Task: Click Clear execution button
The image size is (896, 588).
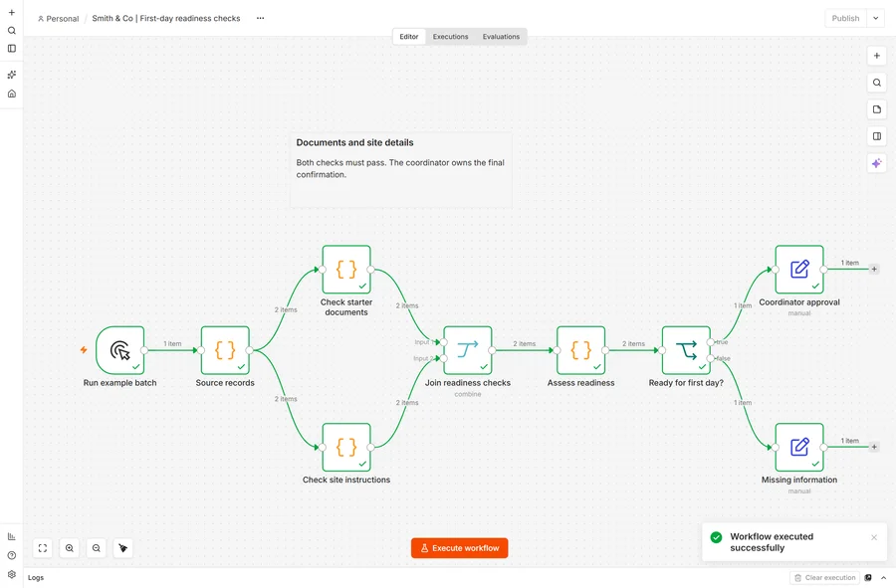Action: coord(824,578)
